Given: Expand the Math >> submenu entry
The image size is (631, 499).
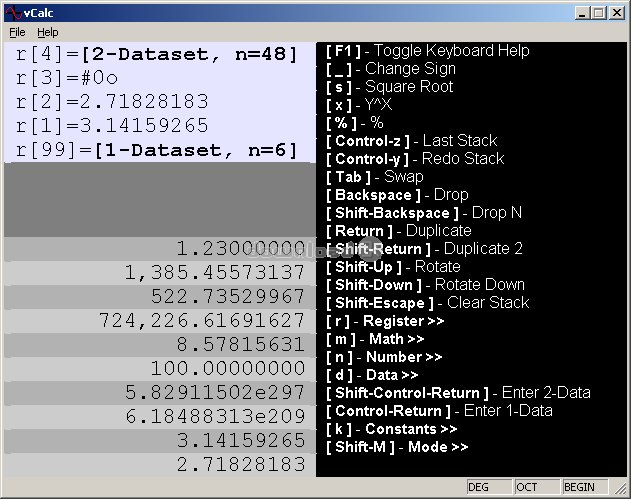Looking at the screenshot, I should pos(375,339).
